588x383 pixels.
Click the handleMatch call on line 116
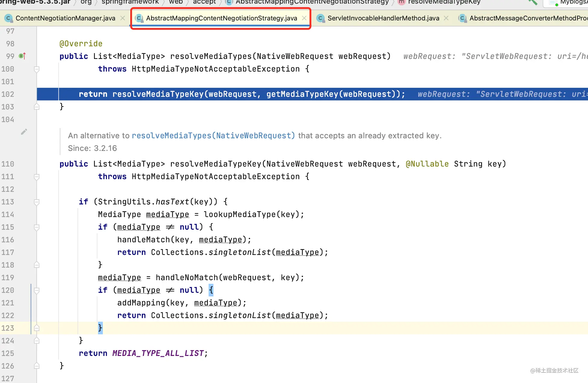pos(144,240)
